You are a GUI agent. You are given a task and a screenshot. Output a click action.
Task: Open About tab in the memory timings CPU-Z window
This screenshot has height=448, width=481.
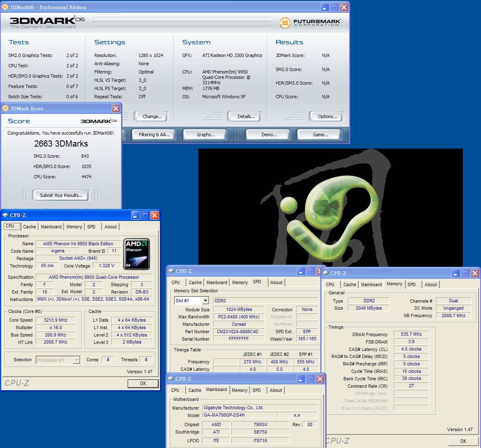[x=431, y=284]
